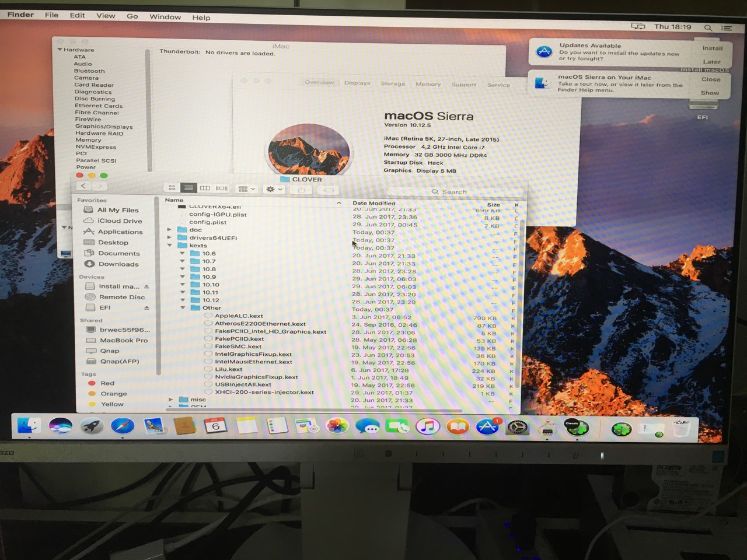
Task: Click Later on the Updates Available notification
Action: tap(712, 62)
